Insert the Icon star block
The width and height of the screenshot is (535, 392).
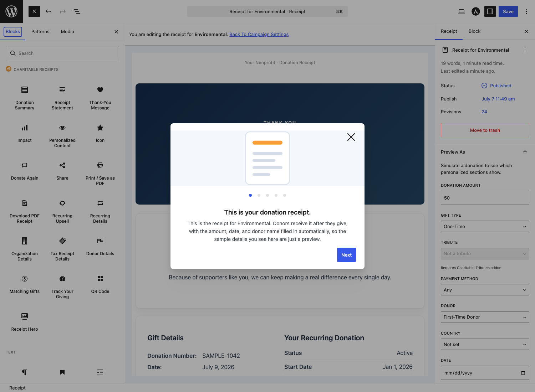click(x=100, y=134)
